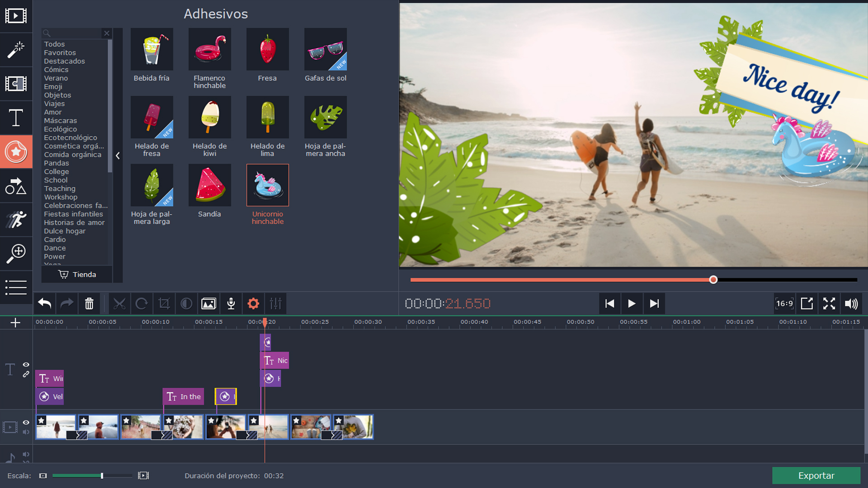Open clip properties gear icon
Viewport: 868px width, 488px height.
coord(253,304)
